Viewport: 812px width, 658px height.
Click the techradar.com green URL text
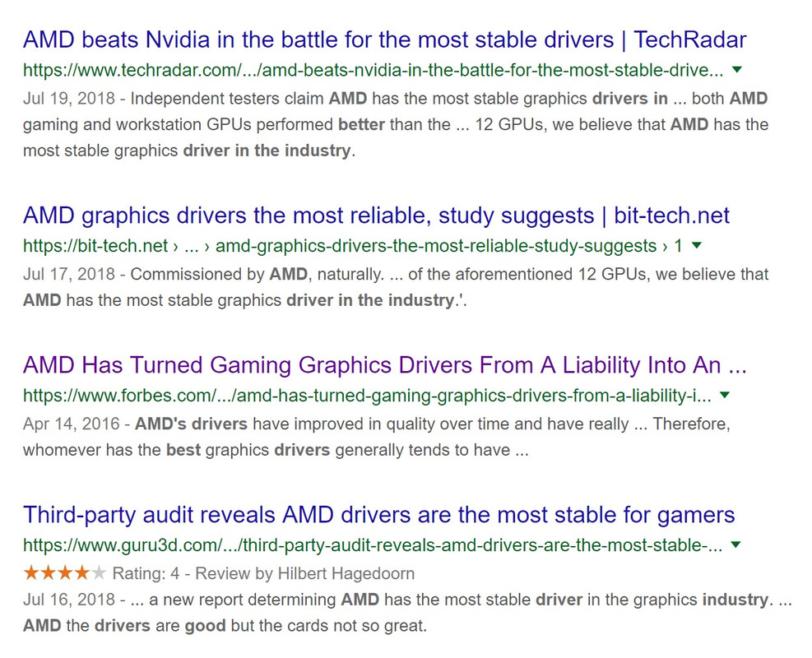pyautogui.click(x=373, y=70)
